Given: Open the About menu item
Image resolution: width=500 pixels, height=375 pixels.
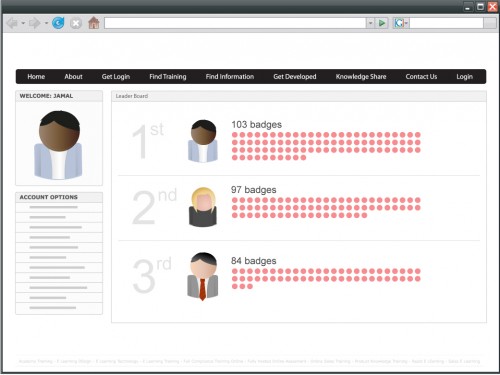Looking at the screenshot, I should coord(73,77).
